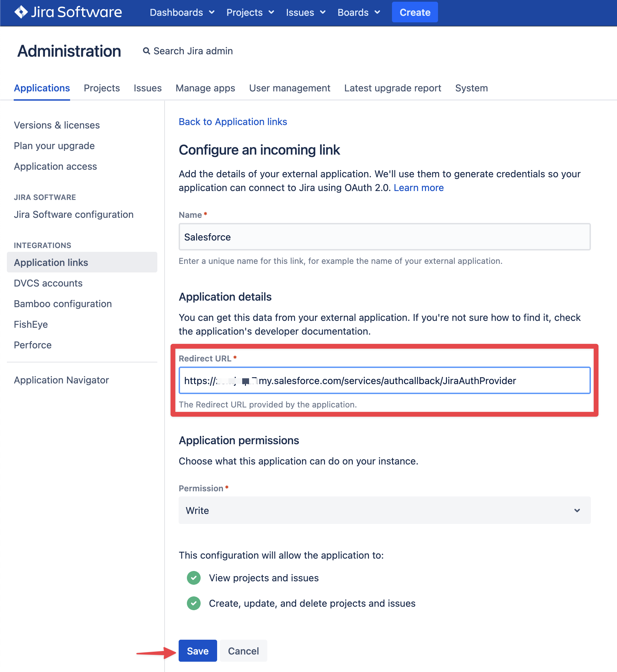Go to the System tab
The width and height of the screenshot is (617, 672).
pyautogui.click(x=471, y=88)
